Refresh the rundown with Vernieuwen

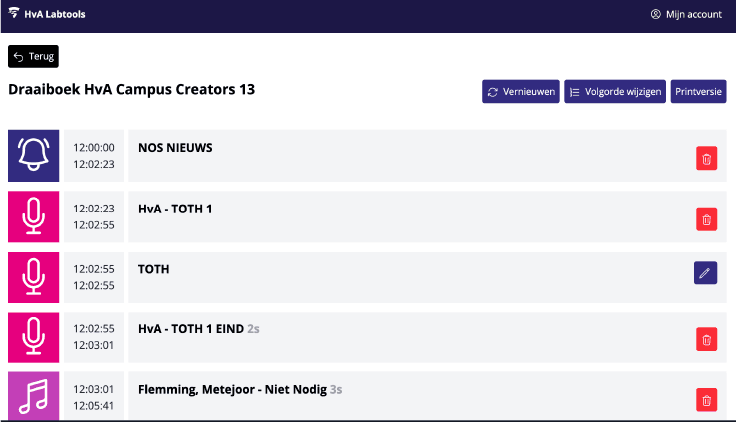pyautogui.click(x=520, y=92)
